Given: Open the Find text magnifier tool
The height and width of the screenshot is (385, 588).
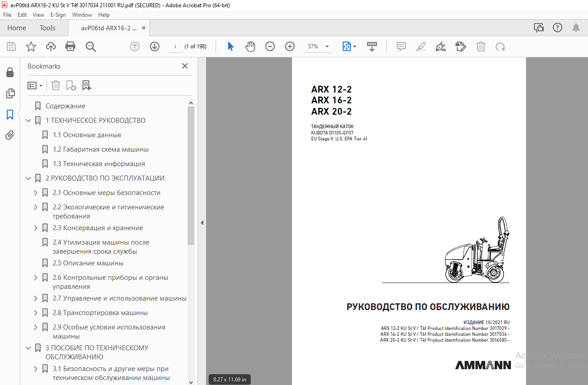Looking at the screenshot, I should [x=91, y=46].
